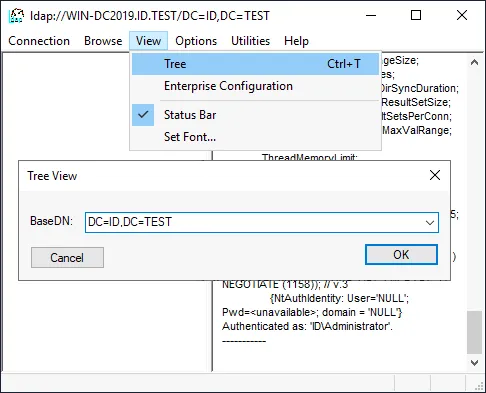The width and height of the screenshot is (486, 393).
Task: Click the Cancel button
Action: [67, 257]
